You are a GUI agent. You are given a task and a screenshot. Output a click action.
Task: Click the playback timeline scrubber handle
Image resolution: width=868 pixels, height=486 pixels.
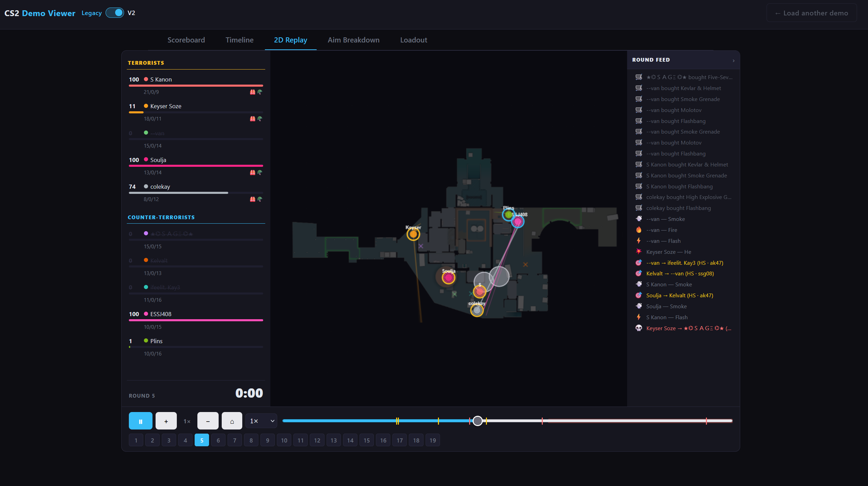tap(477, 421)
